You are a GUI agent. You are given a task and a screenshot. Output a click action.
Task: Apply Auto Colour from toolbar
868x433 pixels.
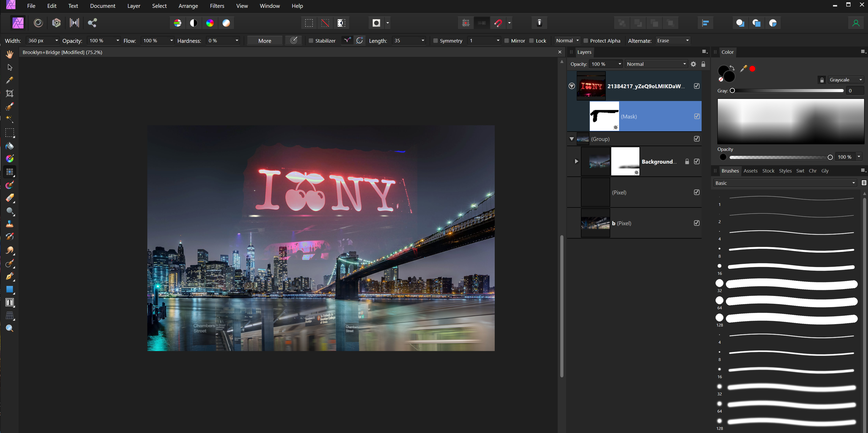210,23
